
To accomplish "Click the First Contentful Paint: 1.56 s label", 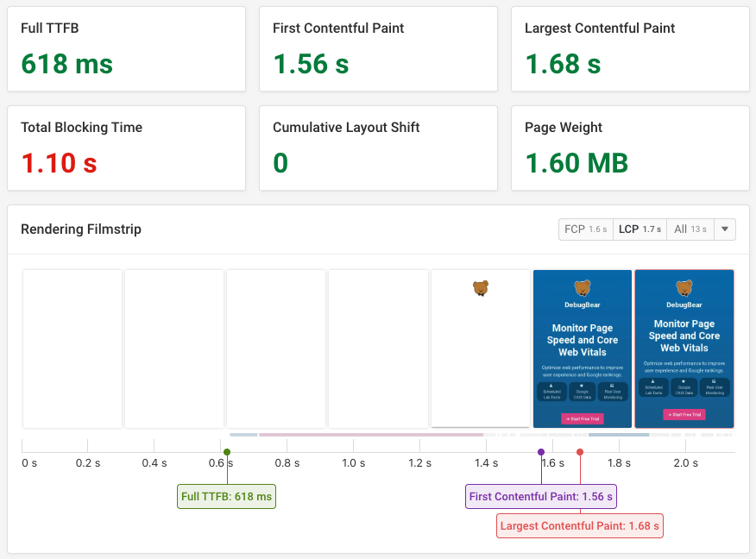I will click(541, 496).
